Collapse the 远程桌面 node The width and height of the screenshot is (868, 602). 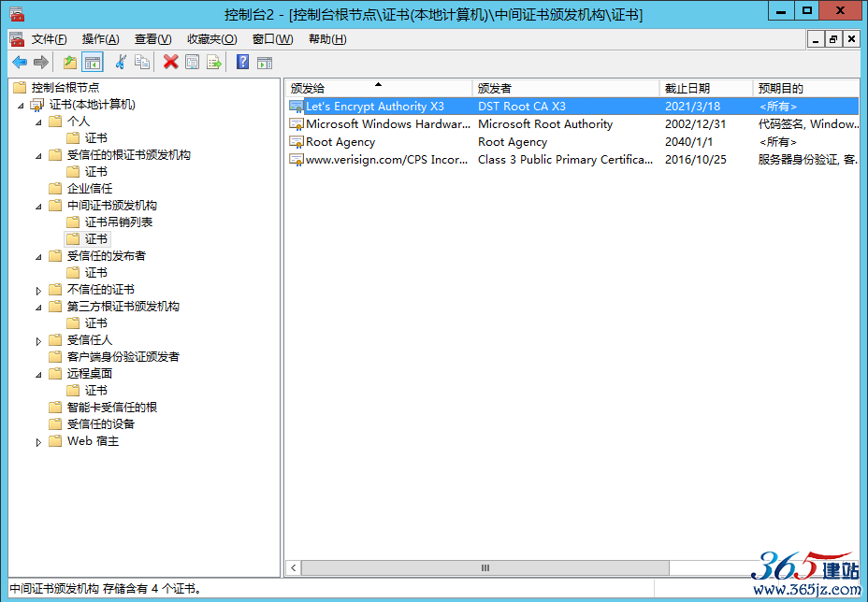click(38, 375)
